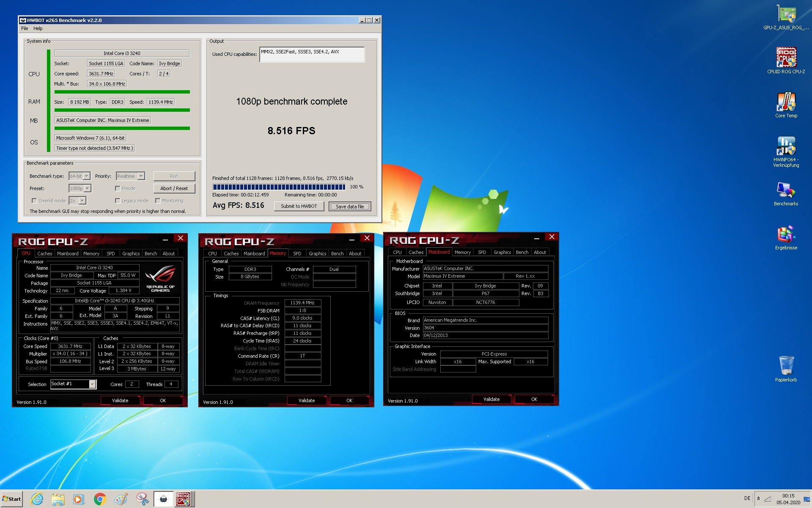Click the ROG logo in CPU-Z
Image resolution: width=812 pixels, height=508 pixels.
coord(160,278)
